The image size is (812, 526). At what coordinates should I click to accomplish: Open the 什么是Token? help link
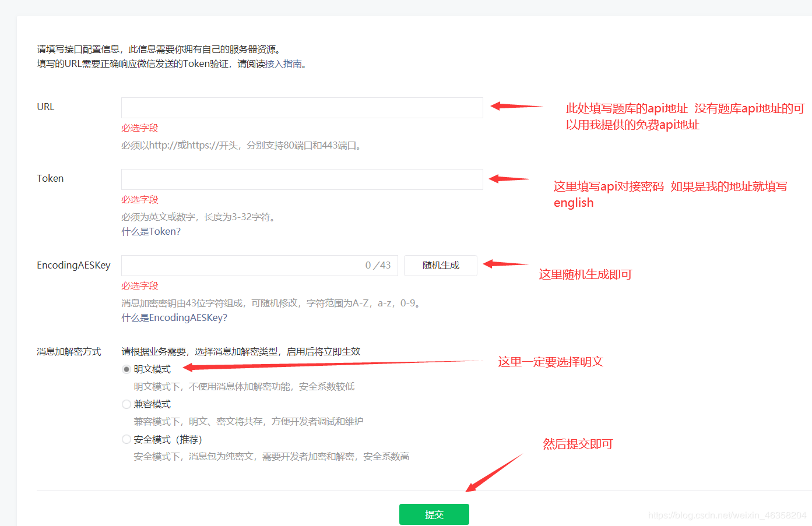click(x=151, y=231)
